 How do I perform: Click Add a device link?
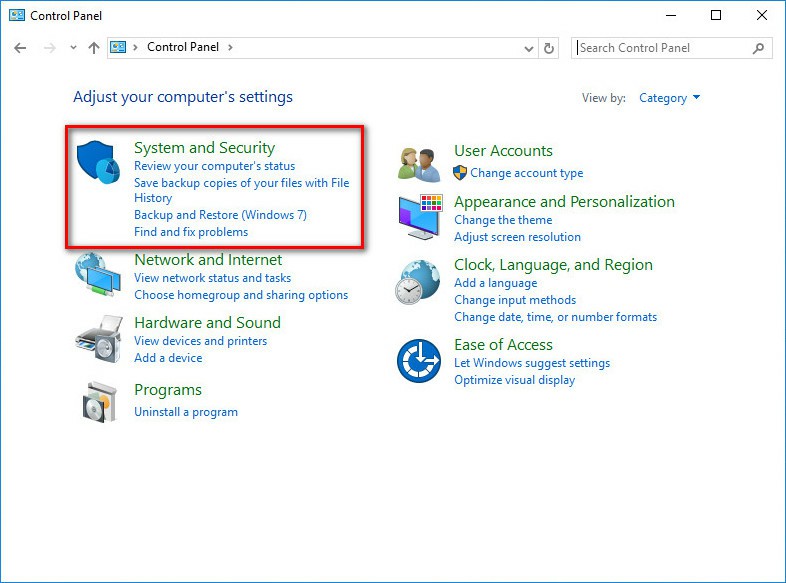pyautogui.click(x=168, y=358)
